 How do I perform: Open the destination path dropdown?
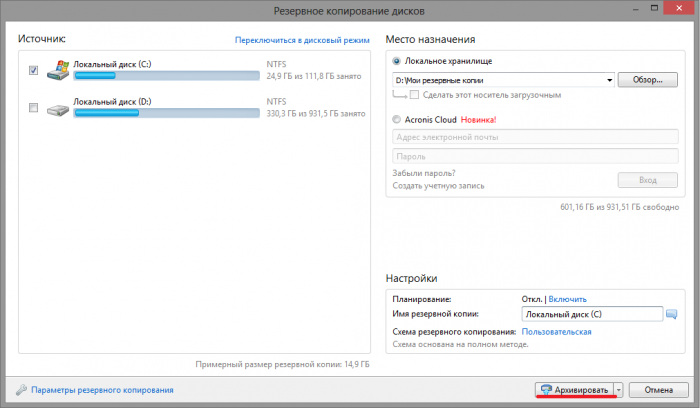[609, 79]
